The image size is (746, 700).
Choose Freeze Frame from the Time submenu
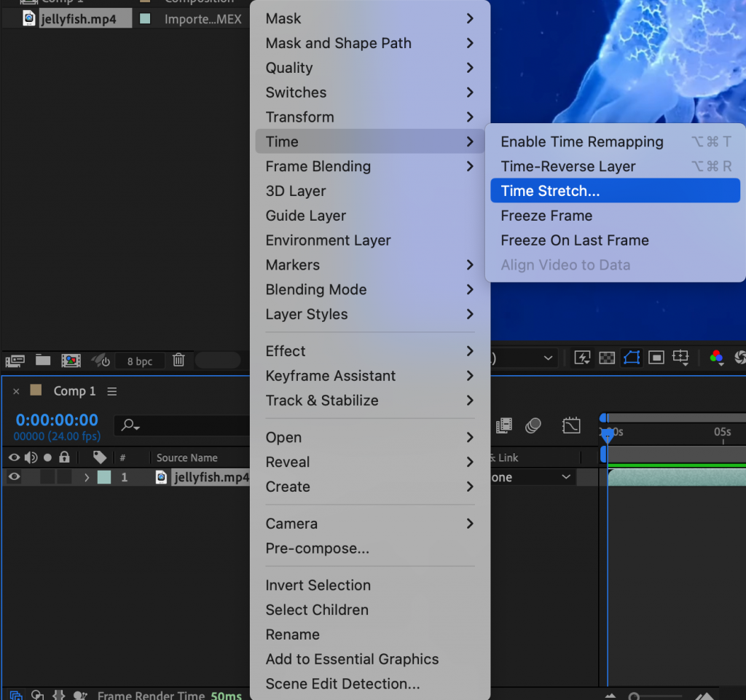point(546,216)
